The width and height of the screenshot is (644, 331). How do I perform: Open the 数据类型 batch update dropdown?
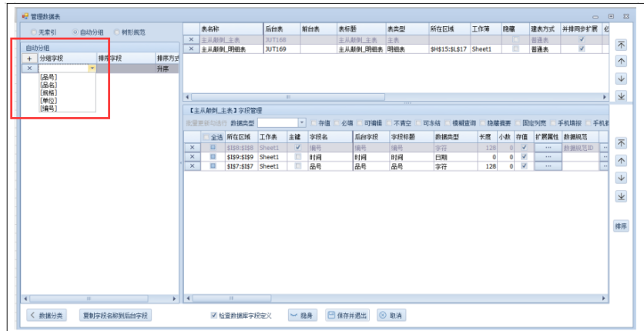[302, 123]
